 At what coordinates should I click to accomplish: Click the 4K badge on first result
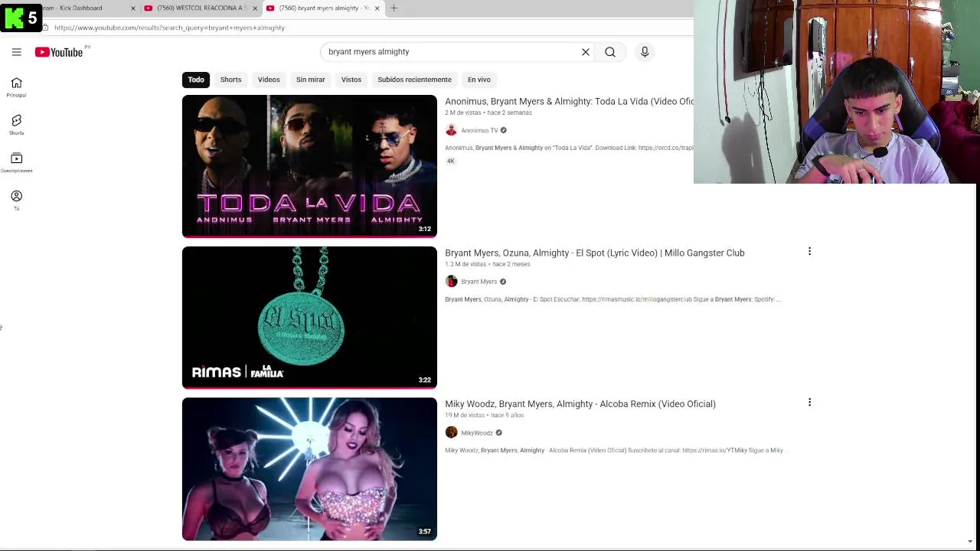pyautogui.click(x=451, y=161)
